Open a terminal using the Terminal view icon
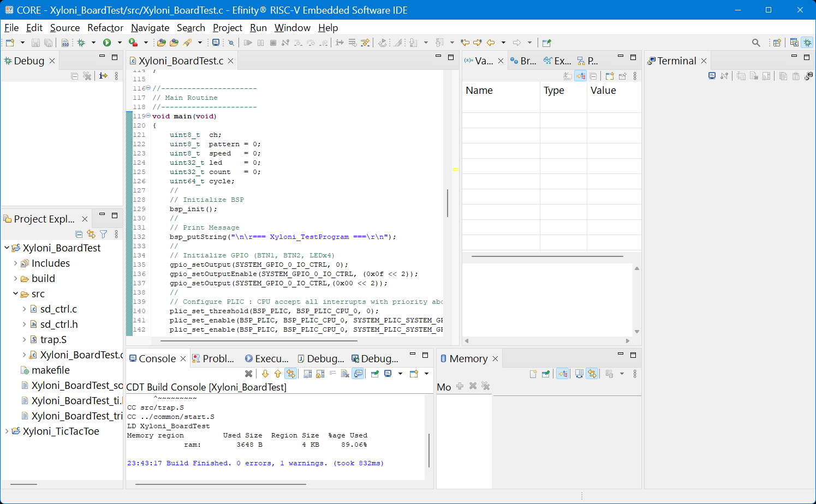Image resolution: width=816 pixels, height=504 pixels. pos(712,76)
